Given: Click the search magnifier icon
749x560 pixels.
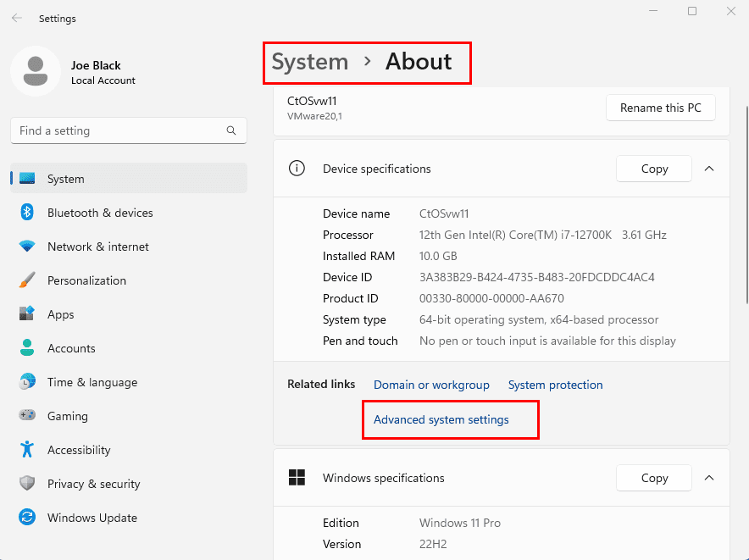Looking at the screenshot, I should coord(231,130).
